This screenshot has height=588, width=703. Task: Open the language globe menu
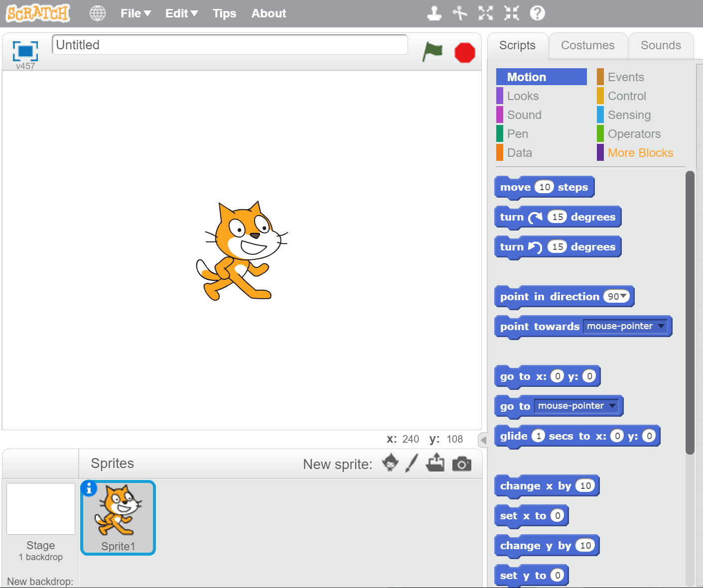coord(98,13)
